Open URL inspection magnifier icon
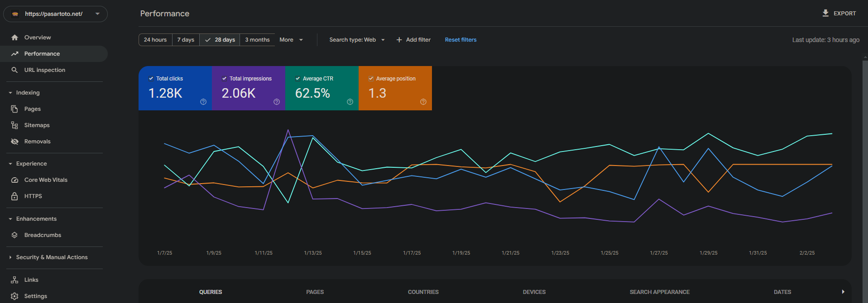The width and height of the screenshot is (868, 303). coord(14,70)
